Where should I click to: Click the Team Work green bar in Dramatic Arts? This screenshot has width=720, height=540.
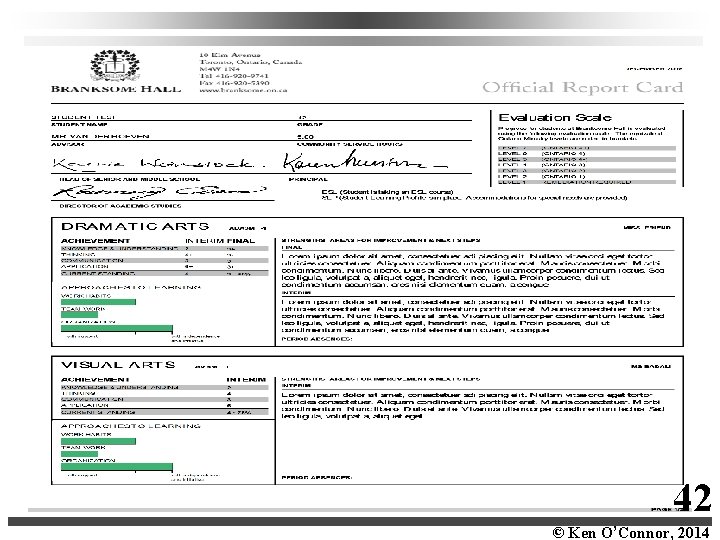point(79,315)
